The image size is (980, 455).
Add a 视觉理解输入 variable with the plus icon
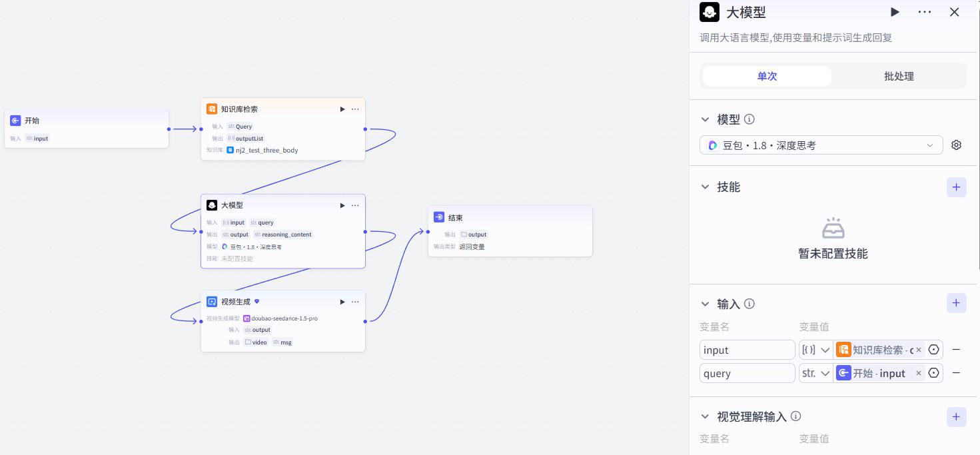(x=956, y=416)
